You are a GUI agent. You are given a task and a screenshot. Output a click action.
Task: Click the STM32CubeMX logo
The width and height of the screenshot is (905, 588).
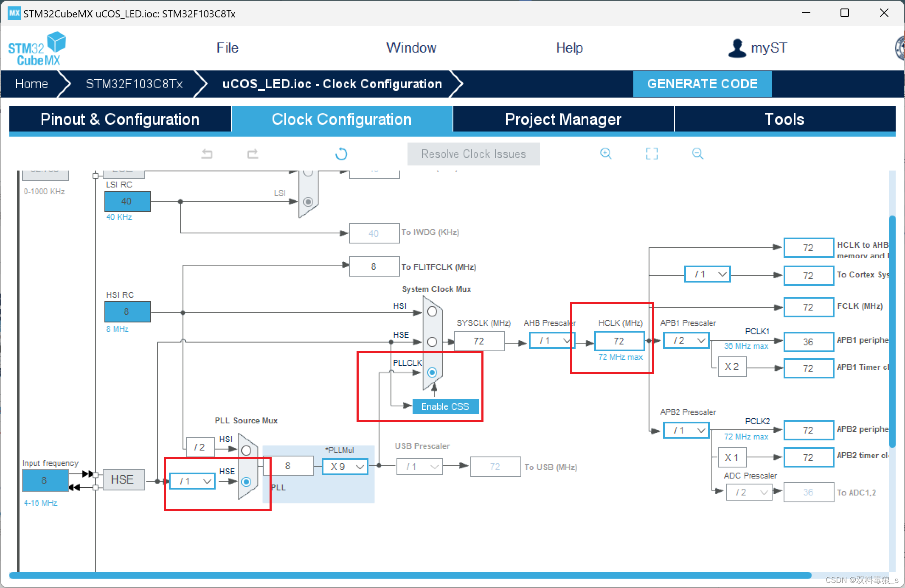(37, 49)
